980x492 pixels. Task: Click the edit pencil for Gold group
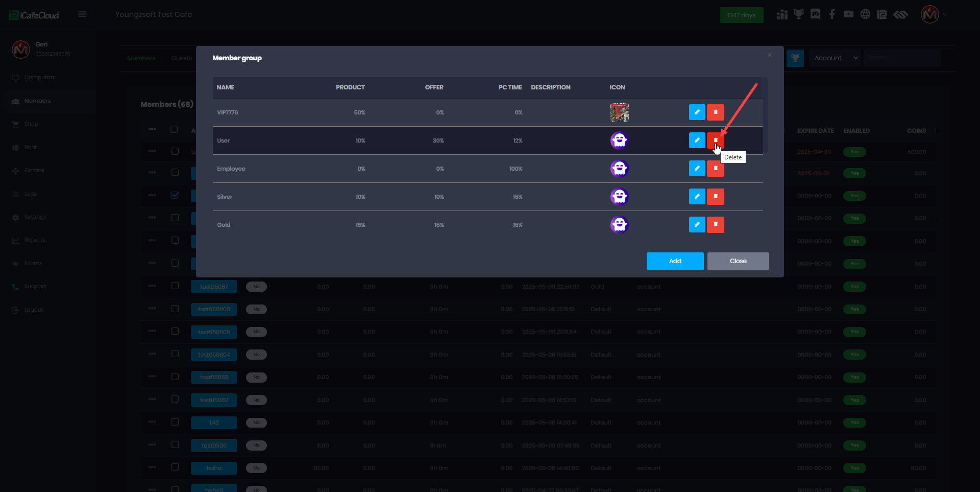pos(697,225)
